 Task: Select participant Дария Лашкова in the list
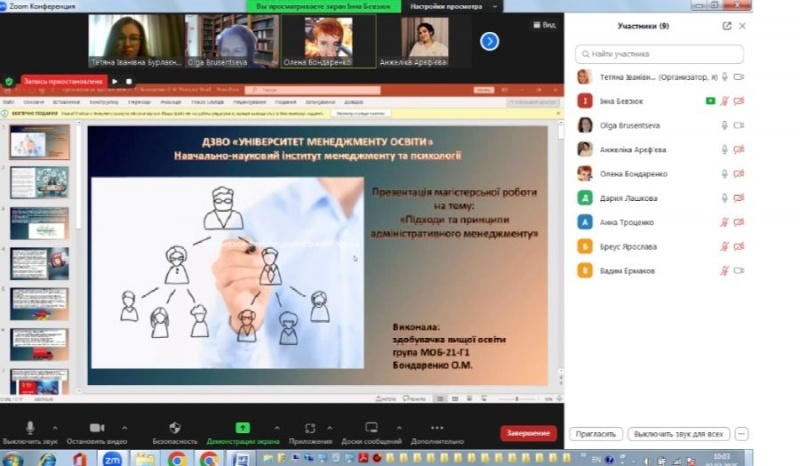pyautogui.click(x=629, y=199)
